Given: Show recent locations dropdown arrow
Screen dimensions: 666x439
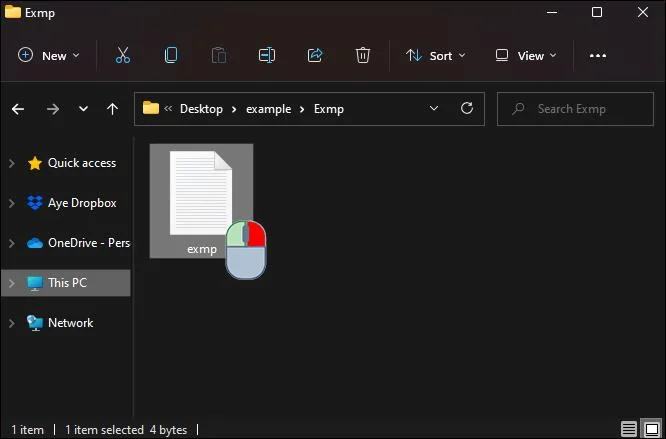Looking at the screenshot, I should point(84,109).
